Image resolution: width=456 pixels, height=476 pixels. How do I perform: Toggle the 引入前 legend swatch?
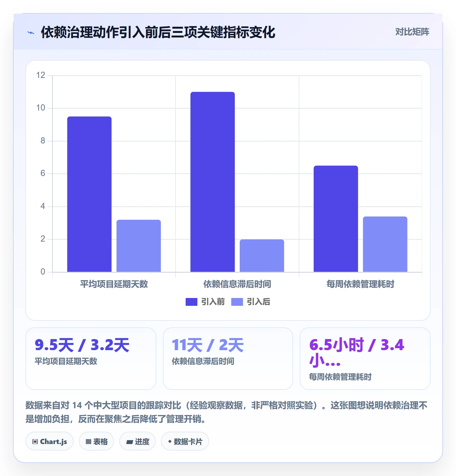coord(192,302)
